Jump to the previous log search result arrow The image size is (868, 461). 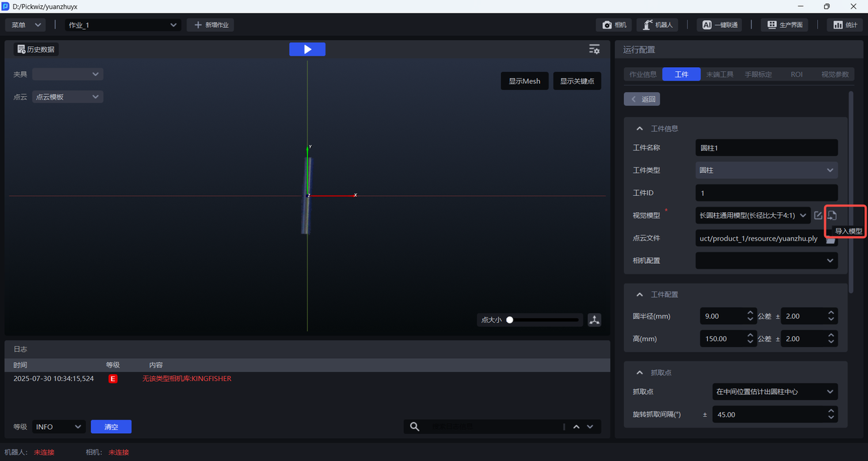tap(576, 426)
